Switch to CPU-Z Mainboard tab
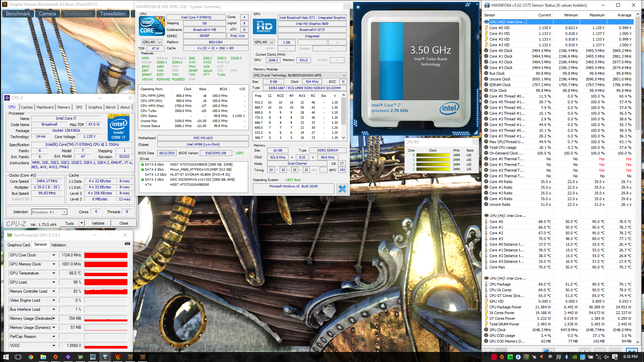Screen dimensions: 644x362 pos(45,107)
